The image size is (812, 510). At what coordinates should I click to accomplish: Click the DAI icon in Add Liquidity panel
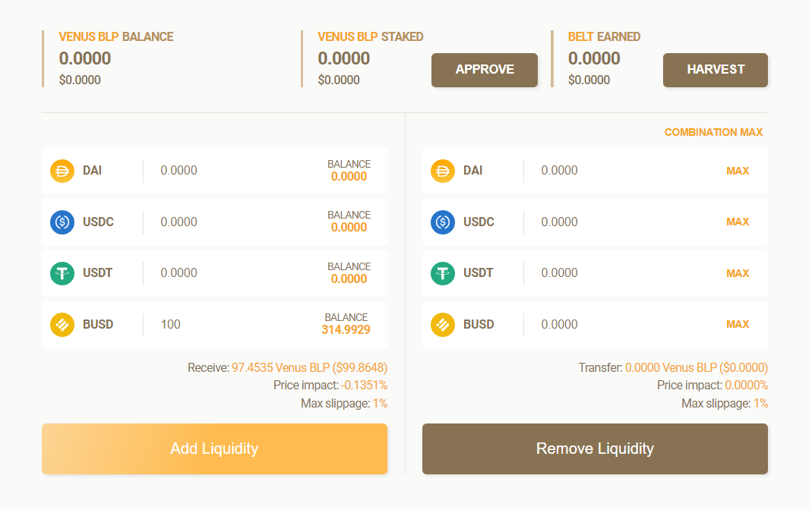(62, 171)
